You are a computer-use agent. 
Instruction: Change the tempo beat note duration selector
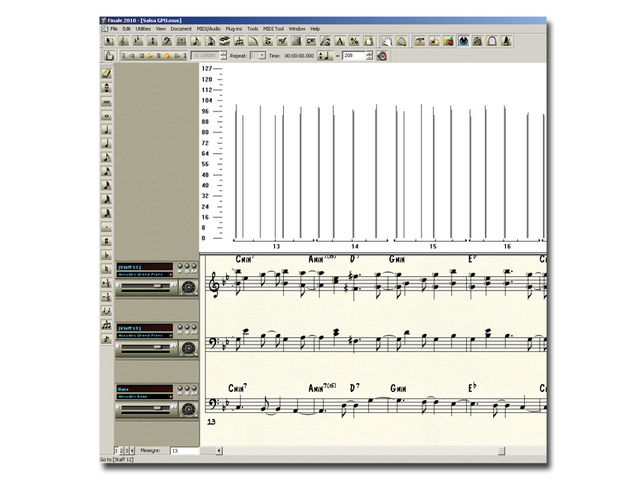pyautogui.click(x=325, y=56)
